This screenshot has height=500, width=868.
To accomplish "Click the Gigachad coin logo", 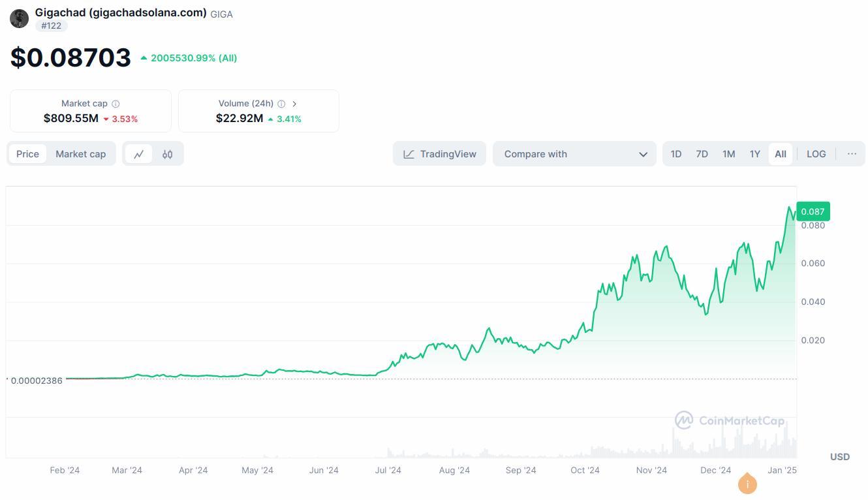I will click(19, 18).
